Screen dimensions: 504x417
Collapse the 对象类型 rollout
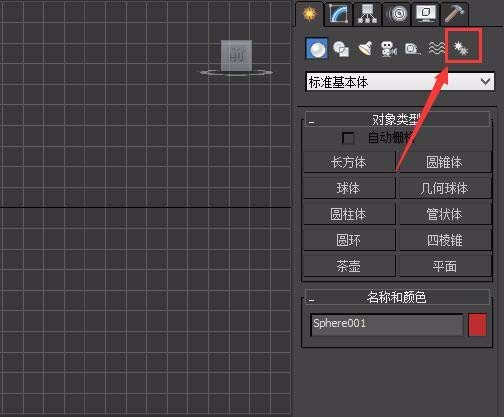coord(397,119)
